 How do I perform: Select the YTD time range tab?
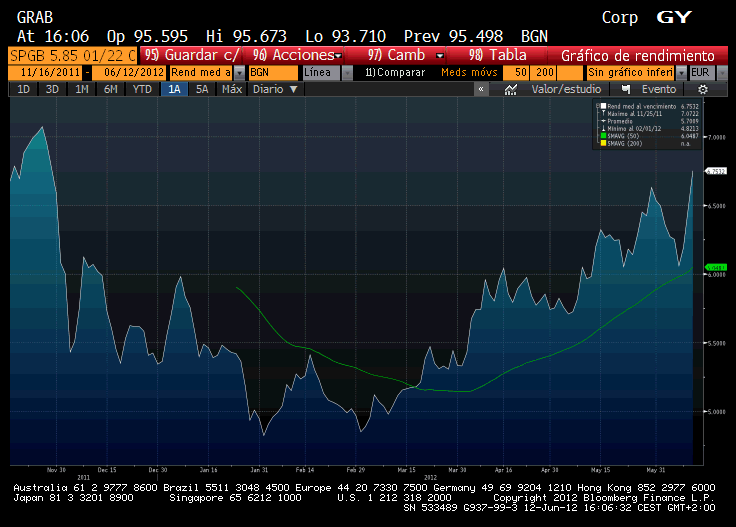tap(142, 89)
